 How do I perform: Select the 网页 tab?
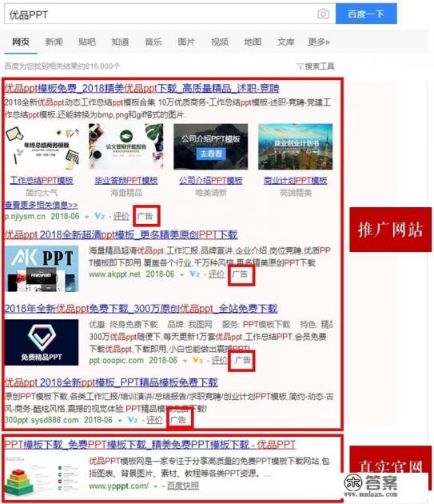(x=21, y=42)
